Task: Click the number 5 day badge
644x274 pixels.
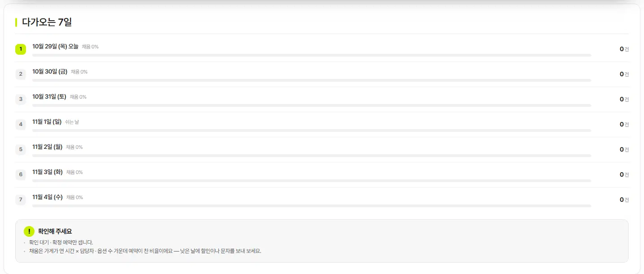Action: click(x=21, y=149)
